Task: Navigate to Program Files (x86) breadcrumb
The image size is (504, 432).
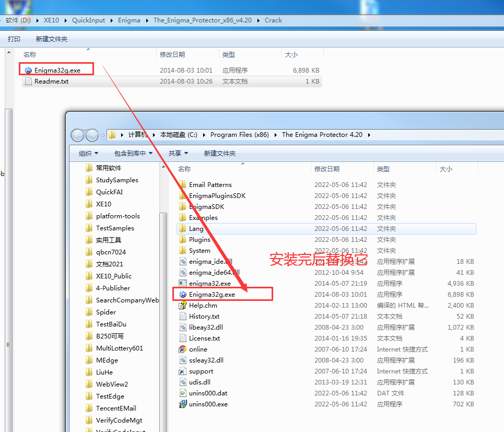Action: (x=239, y=135)
